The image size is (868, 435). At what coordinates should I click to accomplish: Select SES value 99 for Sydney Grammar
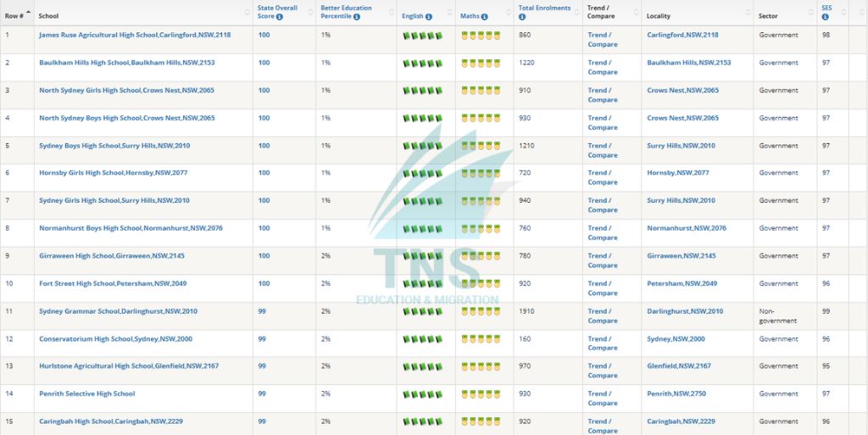[x=826, y=311]
